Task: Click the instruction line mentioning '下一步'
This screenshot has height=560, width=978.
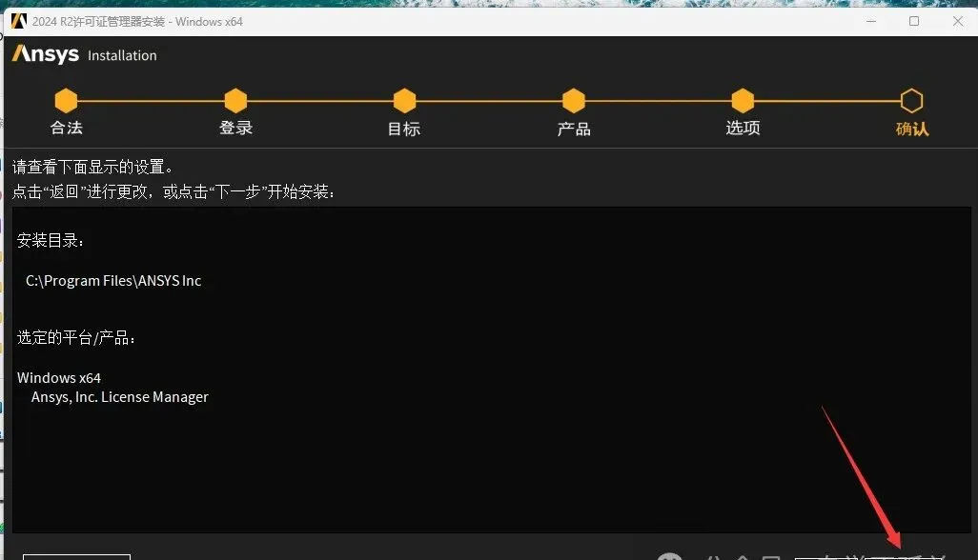Action: point(174,191)
